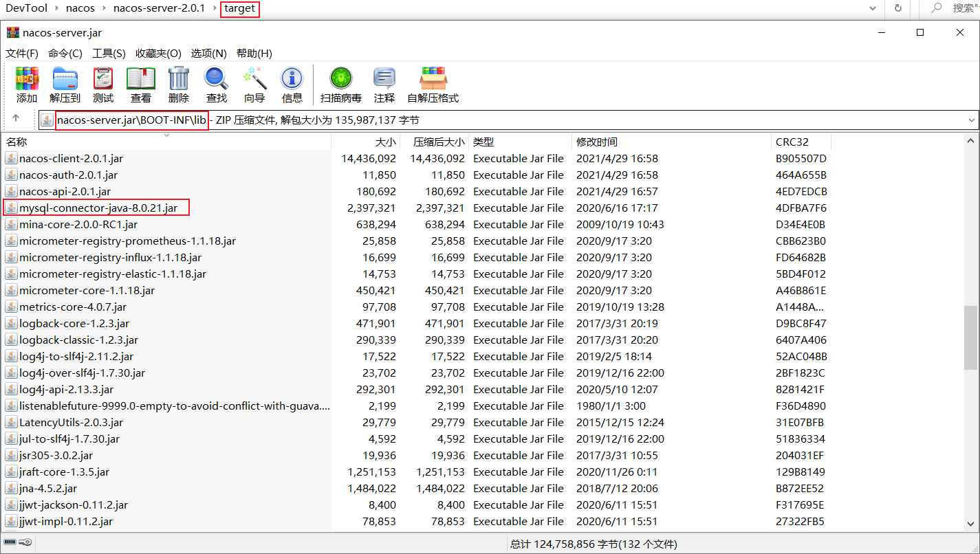
Task: Click the jar icon beside micrometer-core-1.1.18.jar
Action: 11,290
